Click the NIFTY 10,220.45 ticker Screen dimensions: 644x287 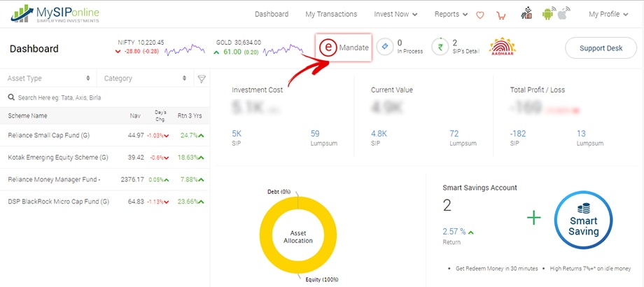(x=141, y=42)
